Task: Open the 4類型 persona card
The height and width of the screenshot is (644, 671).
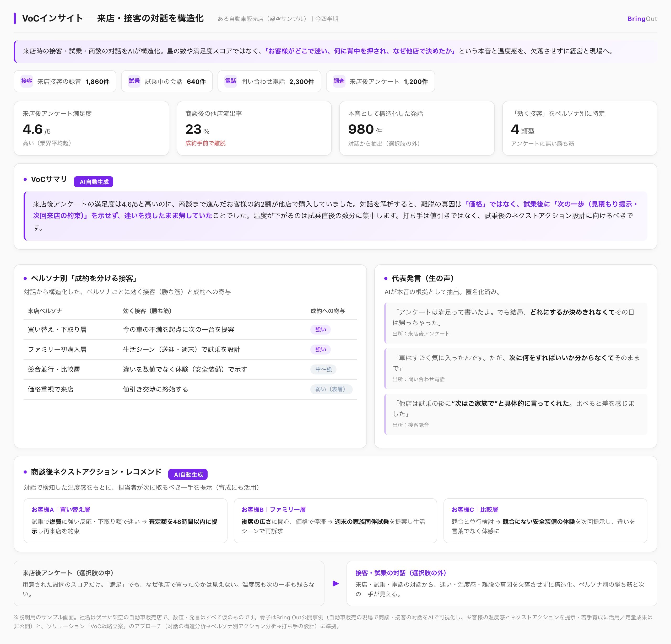Action: coord(580,128)
